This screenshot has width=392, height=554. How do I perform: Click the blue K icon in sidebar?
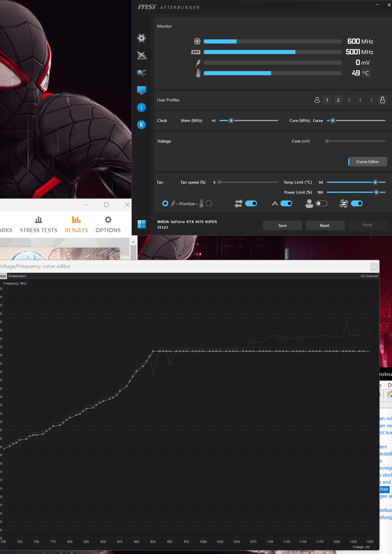[142, 125]
